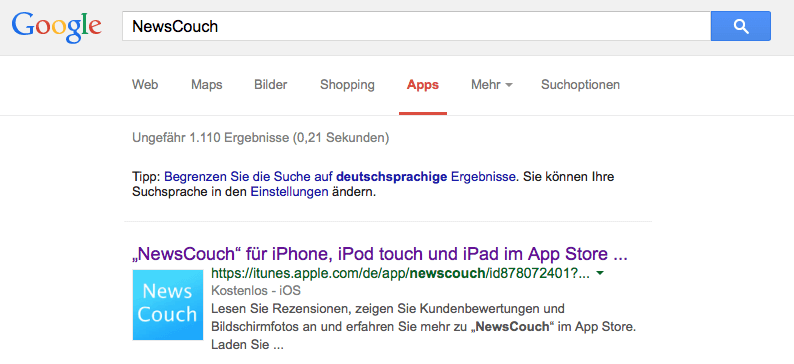Switch to the Web tab
794x364 pixels.
(145, 85)
